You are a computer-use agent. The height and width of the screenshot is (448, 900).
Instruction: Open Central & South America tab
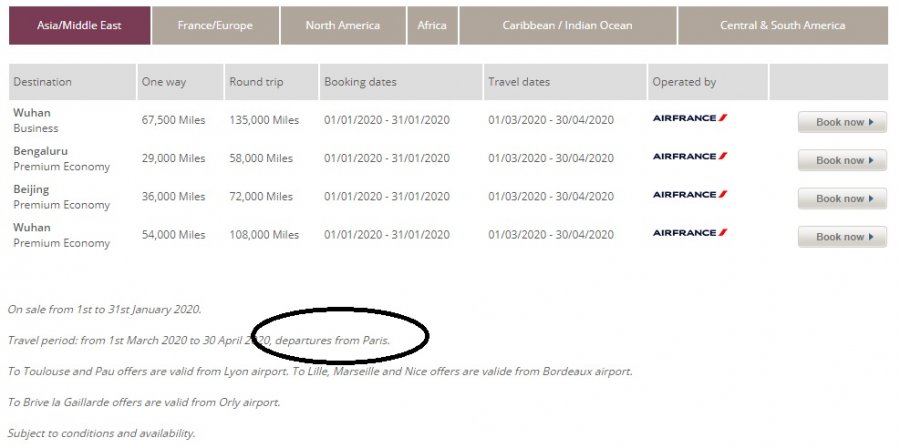(x=782, y=25)
